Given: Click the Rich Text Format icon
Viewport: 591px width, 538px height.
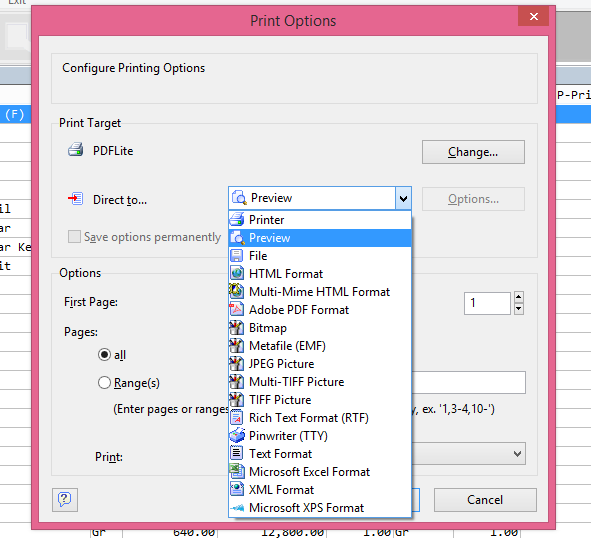Looking at the screenshot, I should tap(237, 417).
